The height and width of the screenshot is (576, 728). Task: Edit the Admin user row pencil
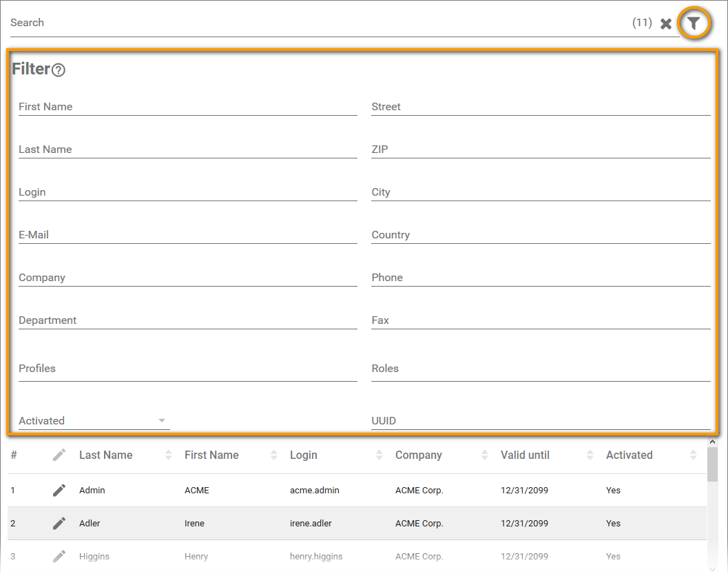pyautogui.click(x=59, y=491)
